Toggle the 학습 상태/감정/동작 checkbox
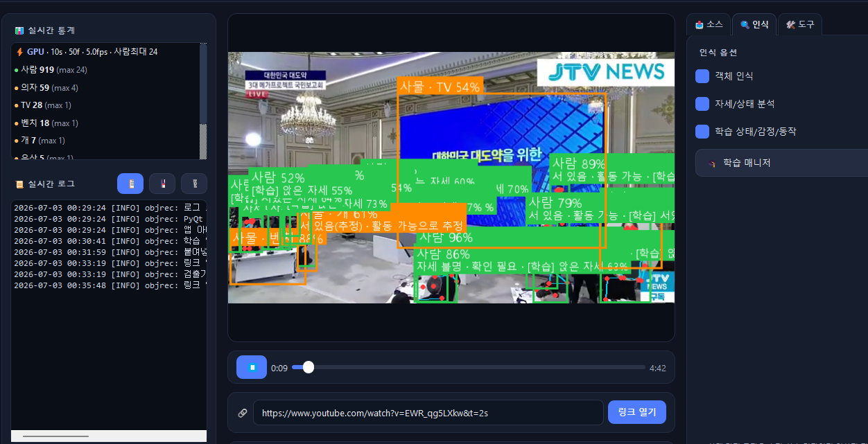This screenshot has height=444, width=868. 702,132
